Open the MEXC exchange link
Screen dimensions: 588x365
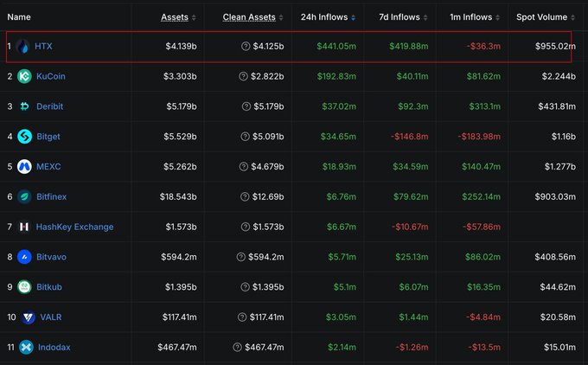click(48, 167)
